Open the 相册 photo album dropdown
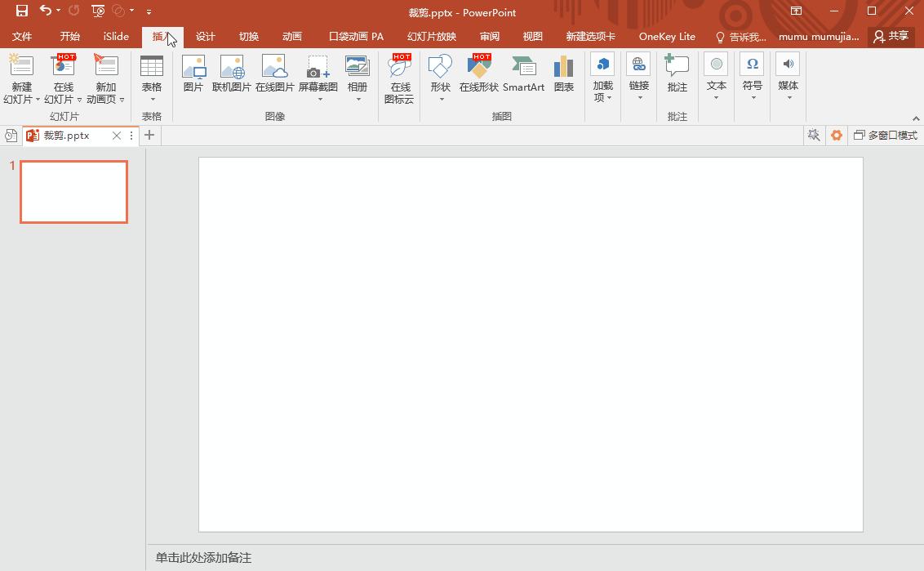Viewport: 924px width, 571px height. (358, 99)
